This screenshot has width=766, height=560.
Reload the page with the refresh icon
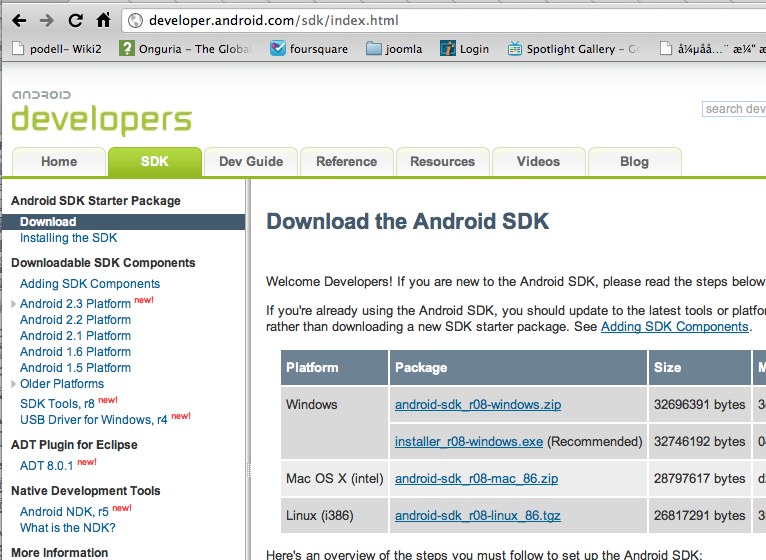(x=75, y=21)
